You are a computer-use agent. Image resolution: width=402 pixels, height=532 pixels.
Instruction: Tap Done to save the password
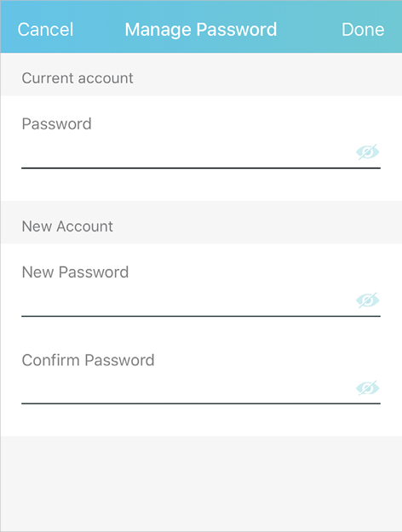(x=363, y=30)
